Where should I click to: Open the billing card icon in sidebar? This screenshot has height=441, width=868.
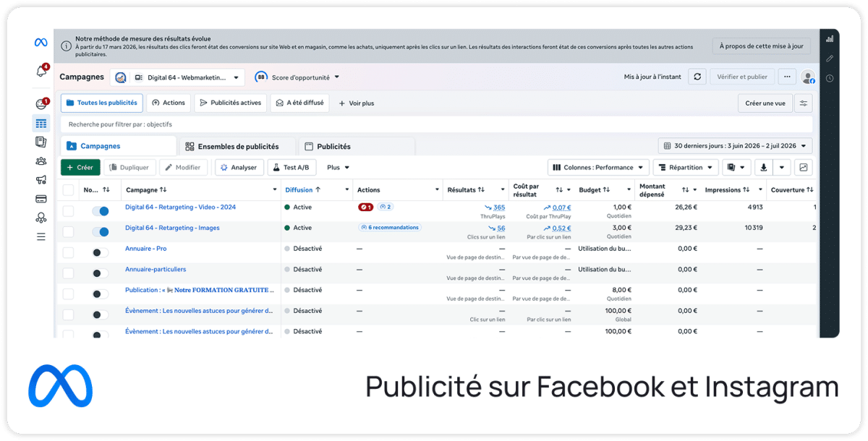point(41,199)
